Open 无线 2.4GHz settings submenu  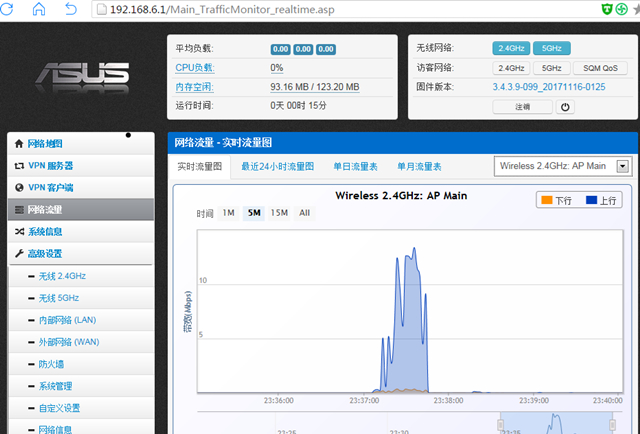tap(81, 276)
